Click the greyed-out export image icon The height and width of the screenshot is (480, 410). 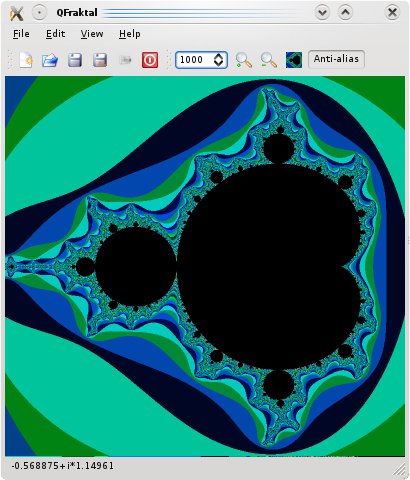coord(125,60)
